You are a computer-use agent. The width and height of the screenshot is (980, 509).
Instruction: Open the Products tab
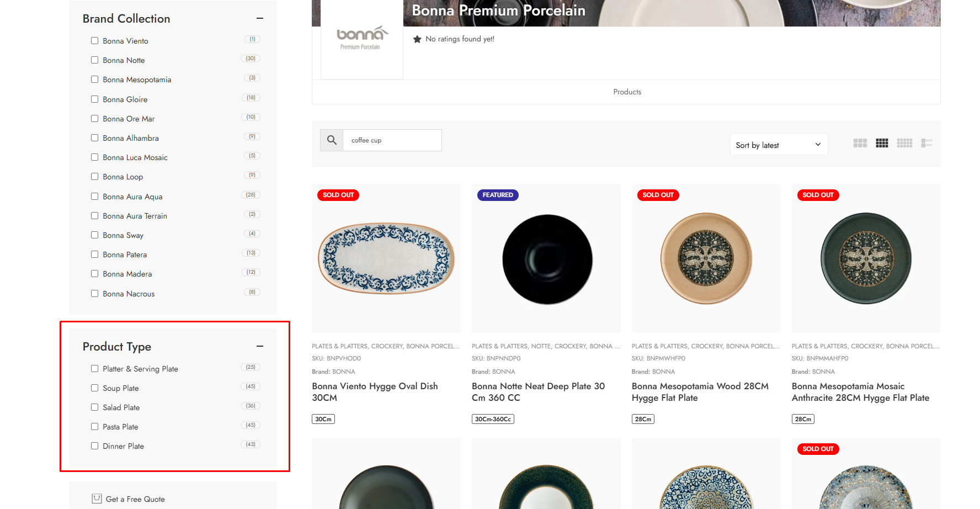pyautogui.click(x=627, y=92)
